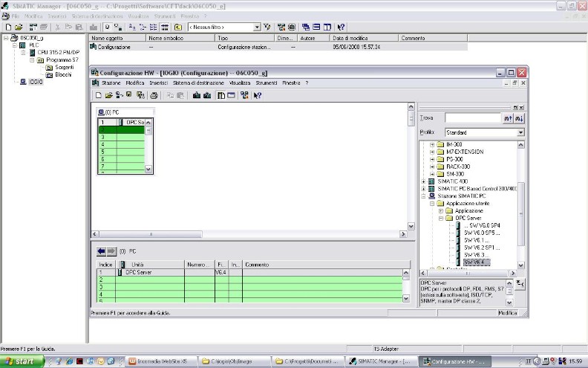The image size is (588, 368).
Task: Switch to list view in SIMATIC Manager
Action: coord(154,27)
